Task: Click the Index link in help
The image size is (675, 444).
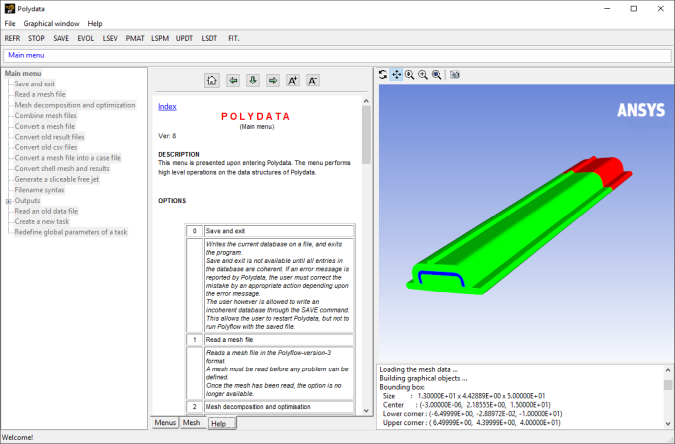Action: [x=167, y=106]
